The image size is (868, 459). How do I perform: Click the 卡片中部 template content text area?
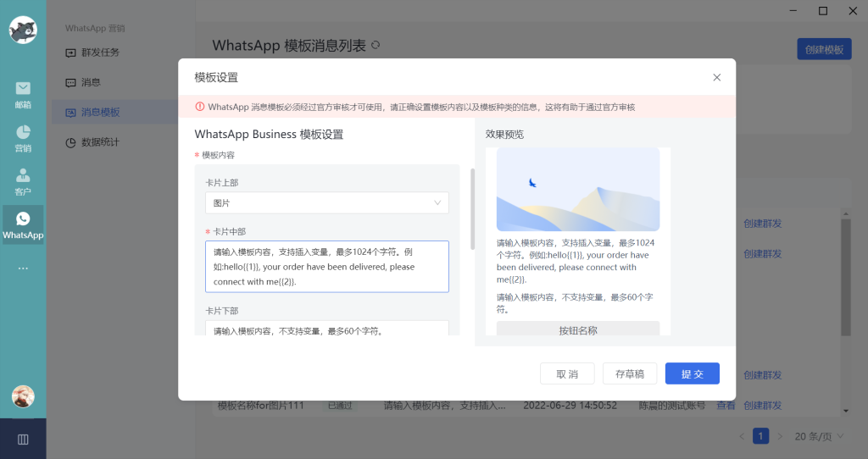click(x=326, y=267)
